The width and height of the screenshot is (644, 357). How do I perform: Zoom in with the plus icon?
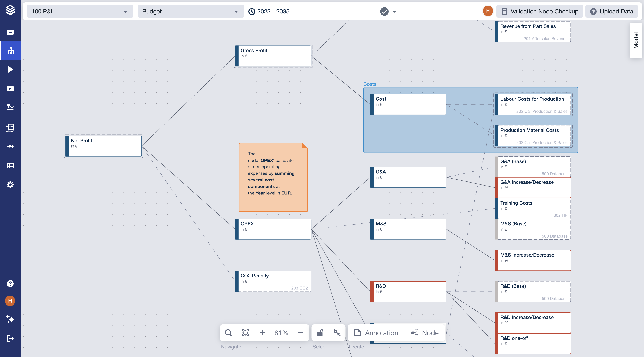tap(262, 333)
